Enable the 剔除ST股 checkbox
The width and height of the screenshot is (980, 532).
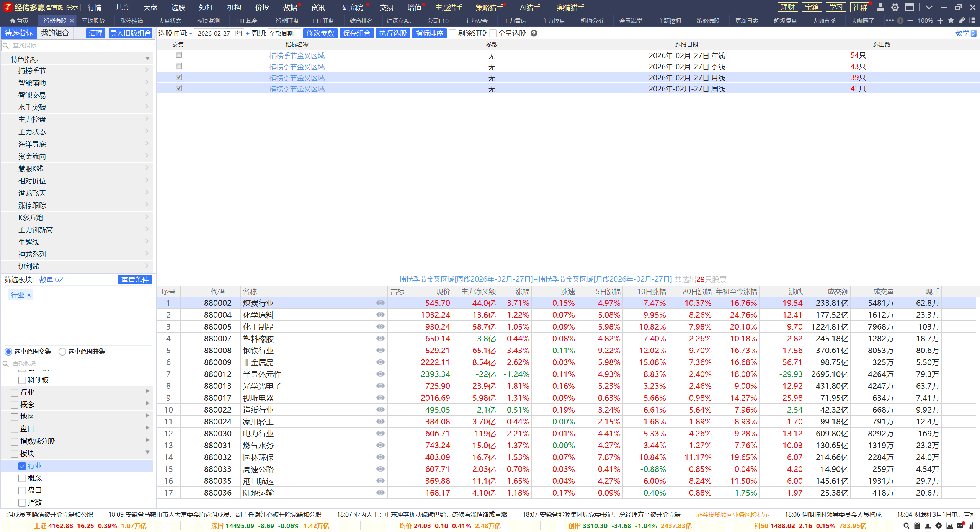click(x=453, y=33)
